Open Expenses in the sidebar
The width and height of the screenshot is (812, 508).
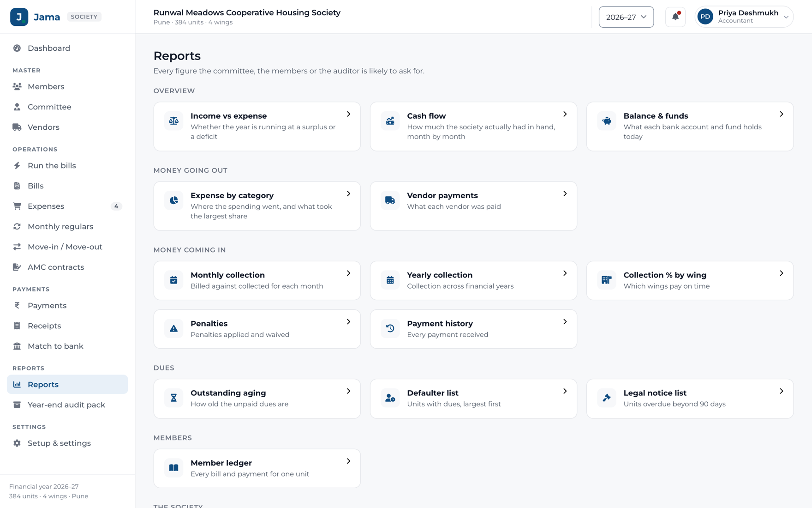tap(67, 206)
